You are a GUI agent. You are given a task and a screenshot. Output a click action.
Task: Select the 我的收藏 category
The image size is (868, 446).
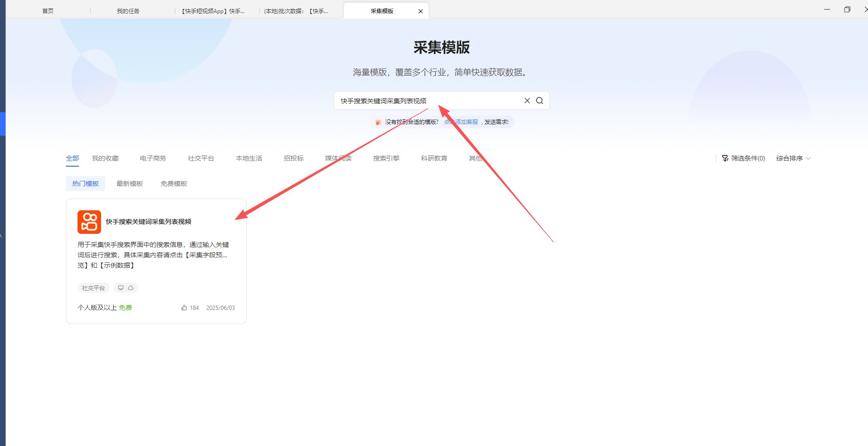click(105, 158)
